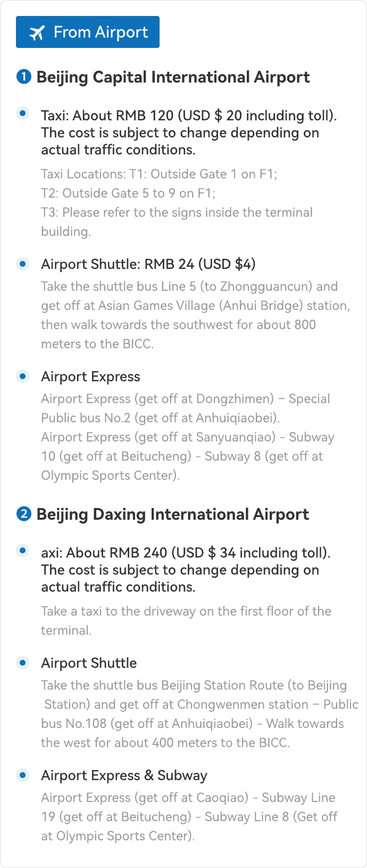The image size is (367, 868).
Task: Click the bullet beside About RMB 240
Action: click(23, 551)
